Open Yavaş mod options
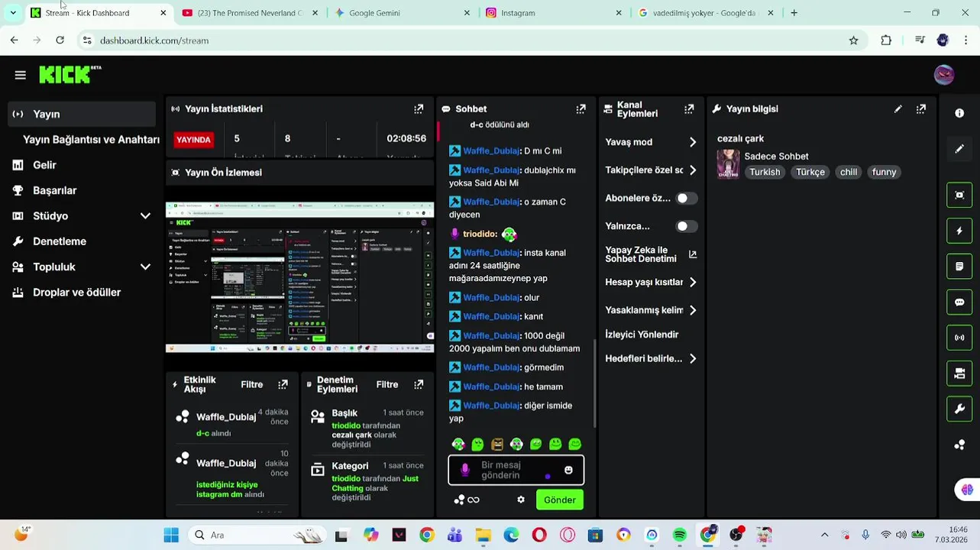980x550 pixels. click(651, 142)
